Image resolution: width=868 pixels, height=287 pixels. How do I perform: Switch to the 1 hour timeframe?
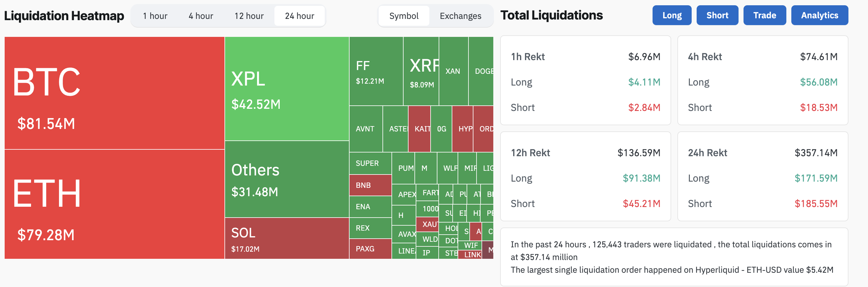[x=155, y=15]
